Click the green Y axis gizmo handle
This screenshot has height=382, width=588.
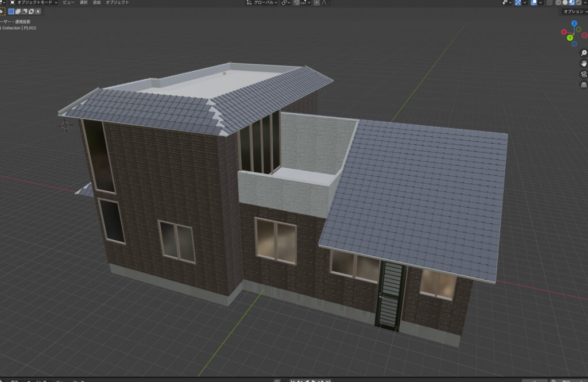[570, 38]
